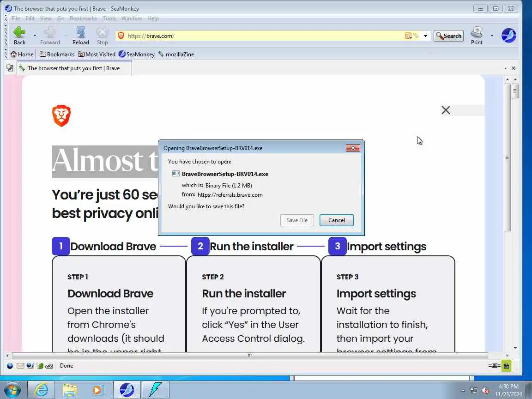
Task: Expand the Print button options dropdown
Action: 492,36
